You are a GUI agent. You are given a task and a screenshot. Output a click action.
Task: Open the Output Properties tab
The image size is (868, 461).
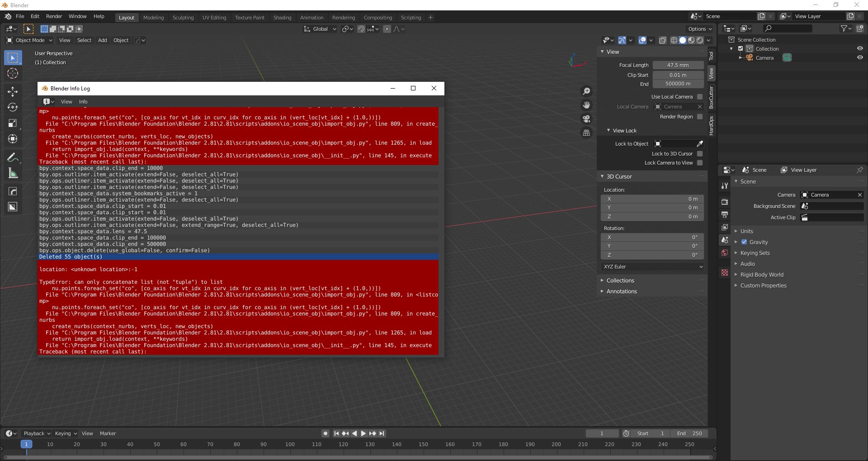(725, 214)
